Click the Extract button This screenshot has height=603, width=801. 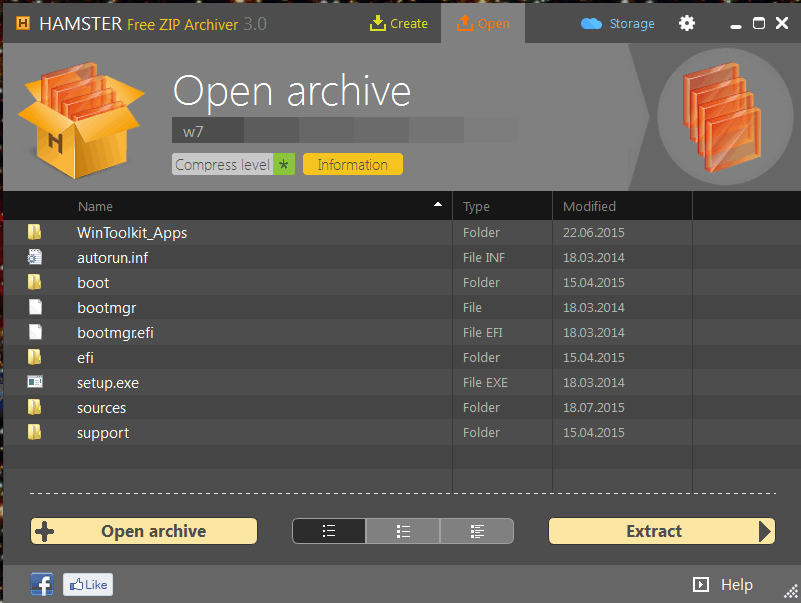pyautogui.click(x=662, y=531)
